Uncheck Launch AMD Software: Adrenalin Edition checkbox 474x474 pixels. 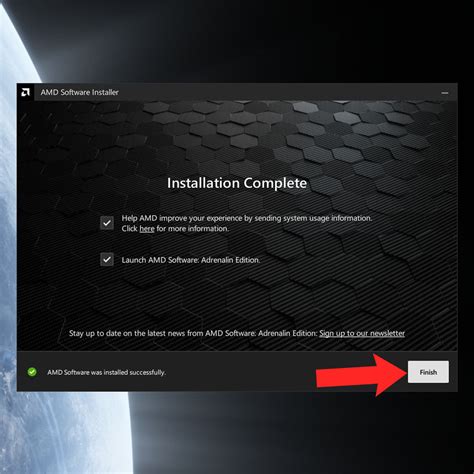click(x=107, y=259)
